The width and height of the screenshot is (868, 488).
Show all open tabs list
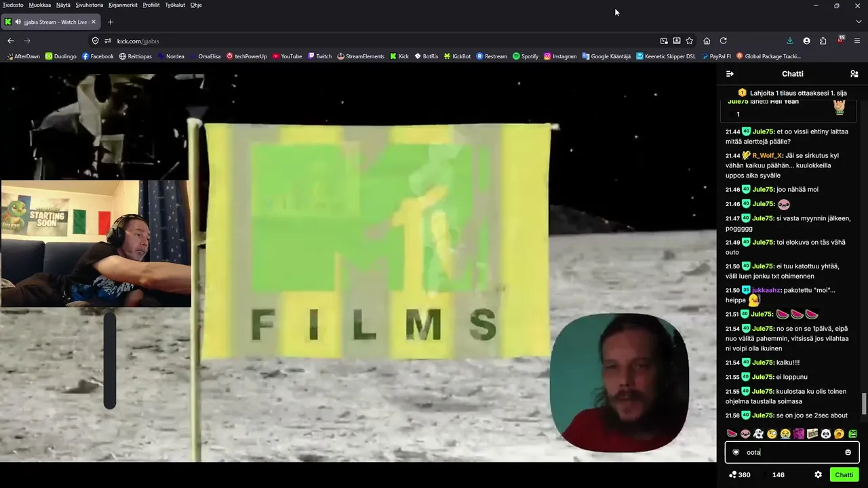point(859,22)
